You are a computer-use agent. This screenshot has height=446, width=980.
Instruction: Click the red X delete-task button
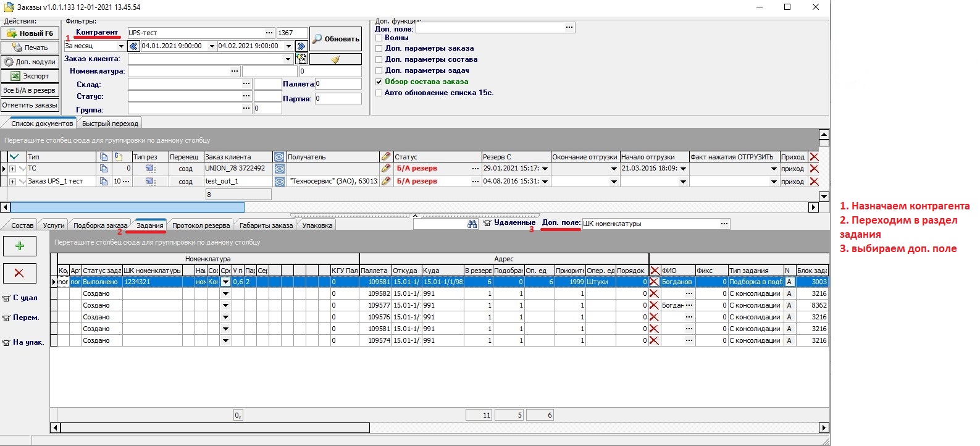click(x=20, y=273)
